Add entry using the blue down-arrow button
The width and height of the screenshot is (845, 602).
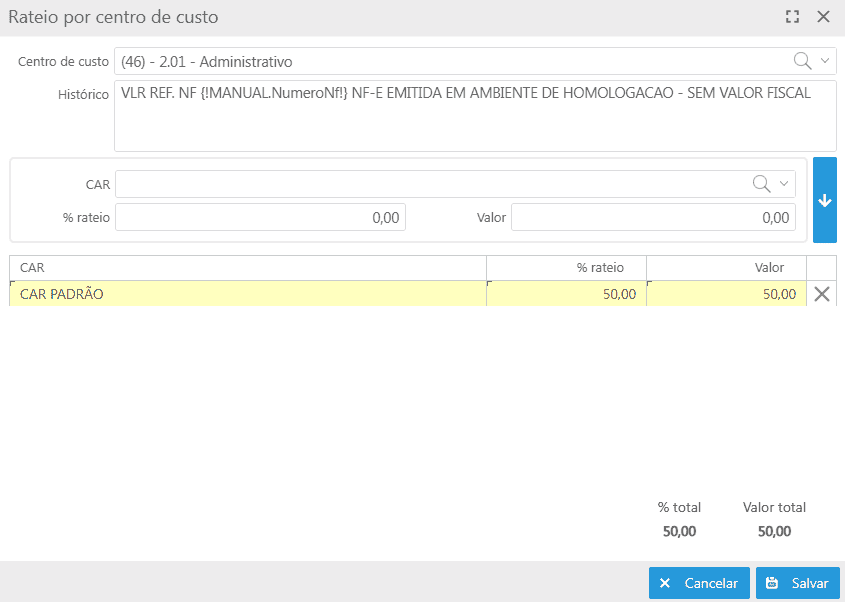pyautogui.click(x=824, y=200)
